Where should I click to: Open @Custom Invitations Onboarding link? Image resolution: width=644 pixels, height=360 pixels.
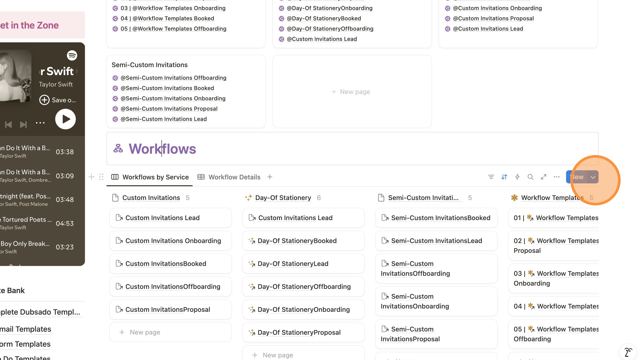[x=497, y=8]
